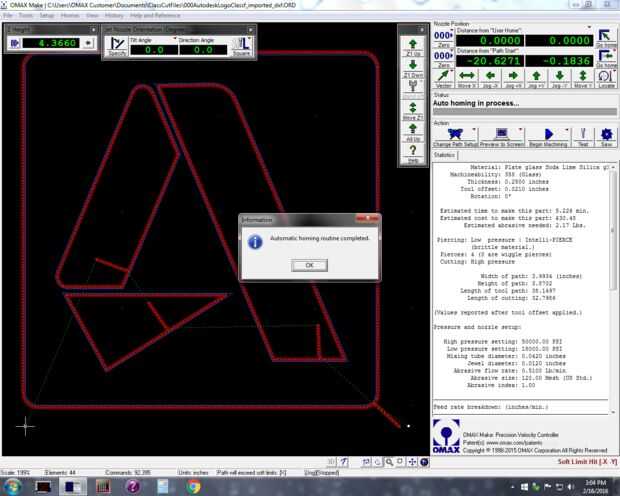
Task: Open dropdown arrow on Square button
Action: pyautogui.click(x=250, y=39)
